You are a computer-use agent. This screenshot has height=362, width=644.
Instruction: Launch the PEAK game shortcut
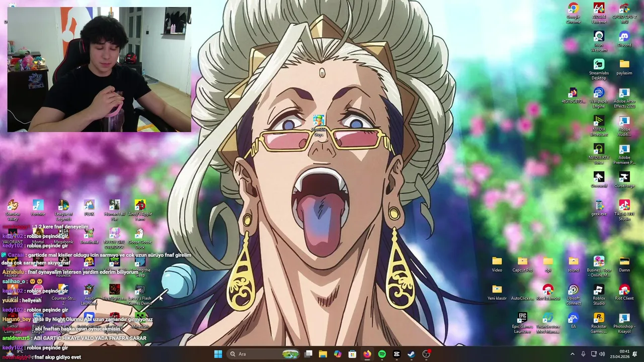pyautogui.click(x=89, y=208)
